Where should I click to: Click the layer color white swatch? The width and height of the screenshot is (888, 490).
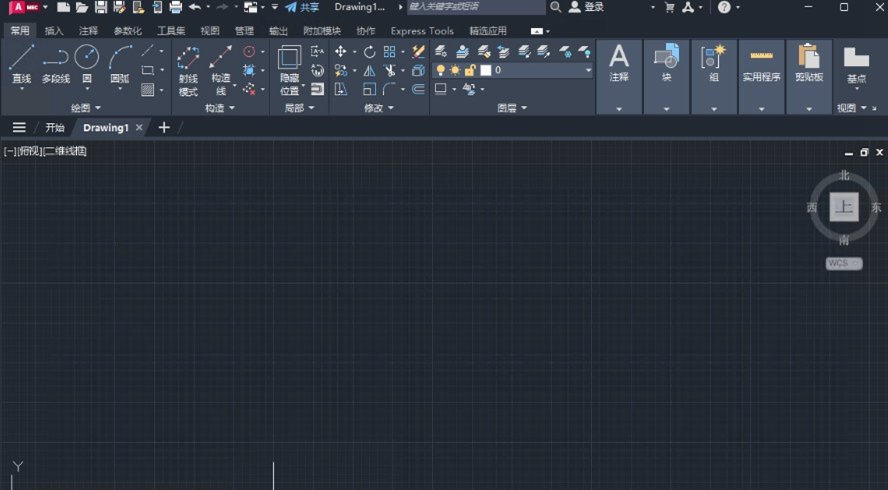[x=486, y=70]
